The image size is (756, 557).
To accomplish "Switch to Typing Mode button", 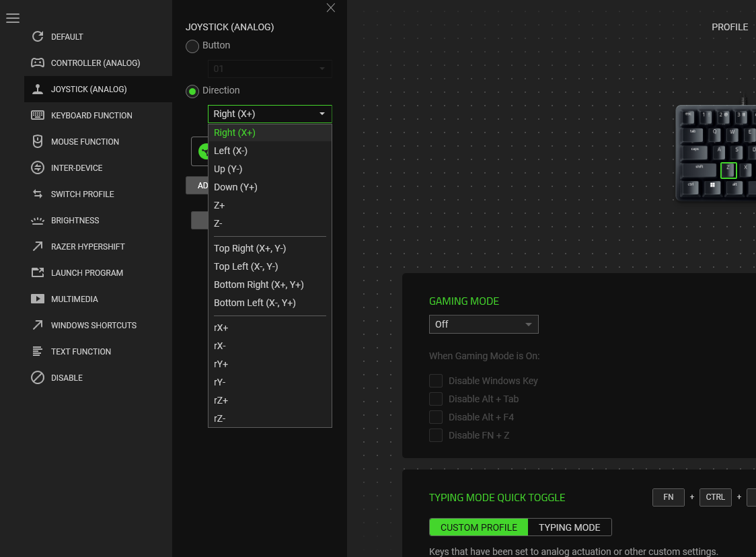I will 569,527.
